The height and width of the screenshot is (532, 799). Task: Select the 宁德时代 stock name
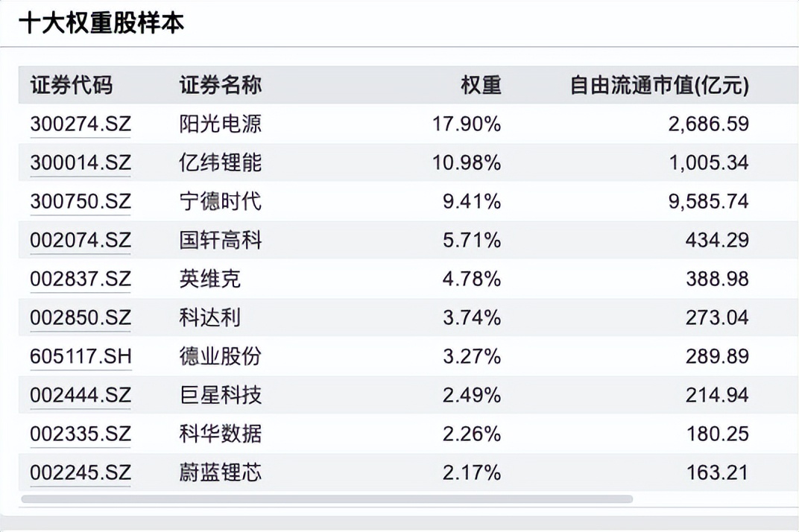(221, 201)
